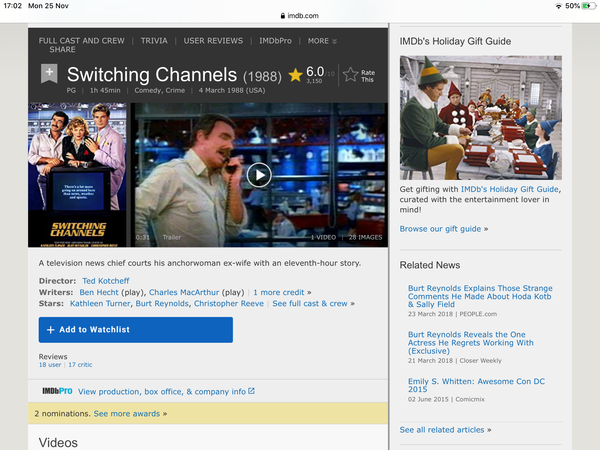Screen dimensions: 600x450
Task: View production, box office, & company info
Action: click(166, 391)
